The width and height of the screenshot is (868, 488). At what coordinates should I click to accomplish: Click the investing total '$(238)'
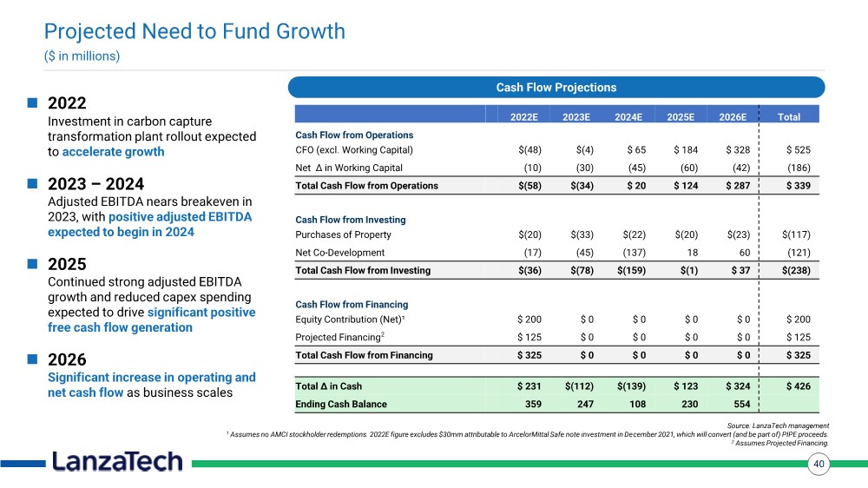(796, 270)
